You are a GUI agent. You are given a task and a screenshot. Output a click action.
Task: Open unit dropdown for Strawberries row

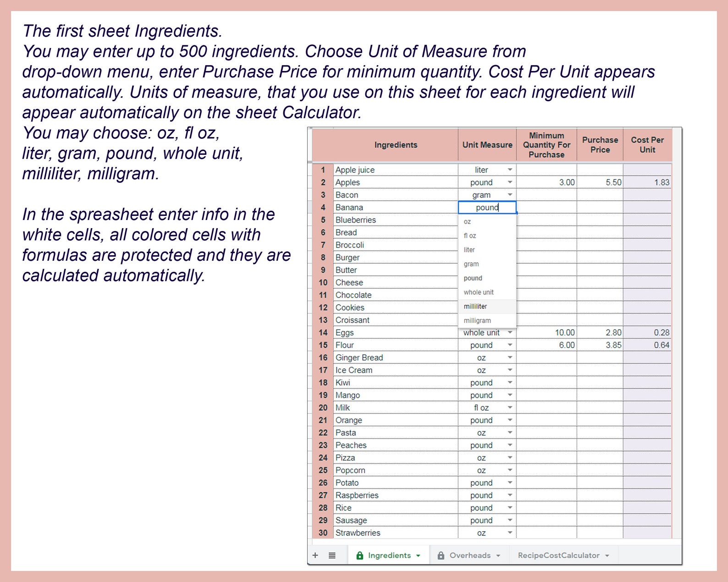[x=510, y=533]
